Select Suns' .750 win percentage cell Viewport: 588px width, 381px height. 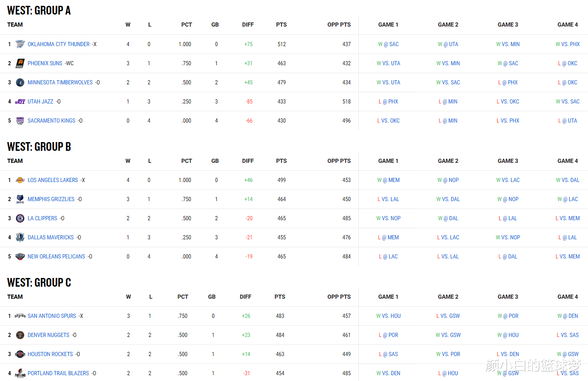(186, 63)
